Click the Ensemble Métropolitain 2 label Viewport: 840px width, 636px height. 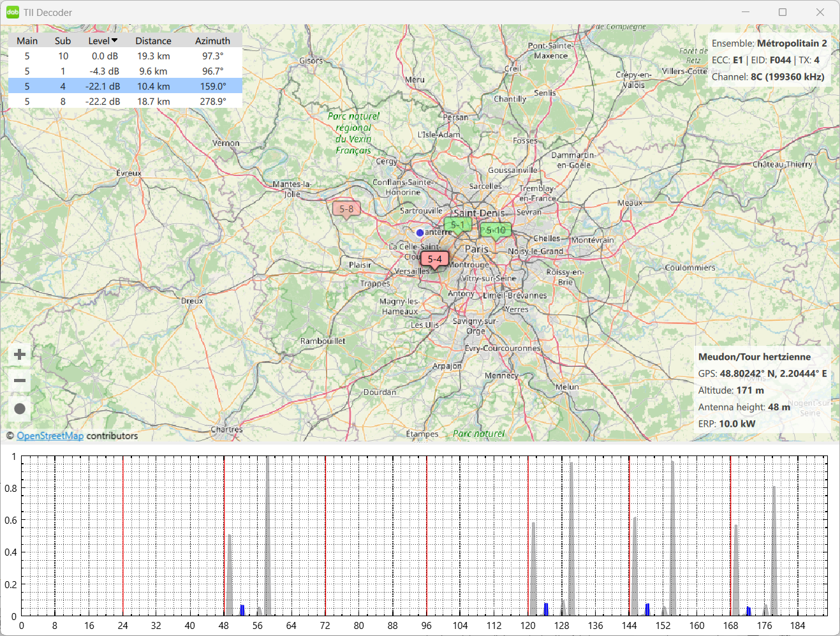(x=769, y=43)
